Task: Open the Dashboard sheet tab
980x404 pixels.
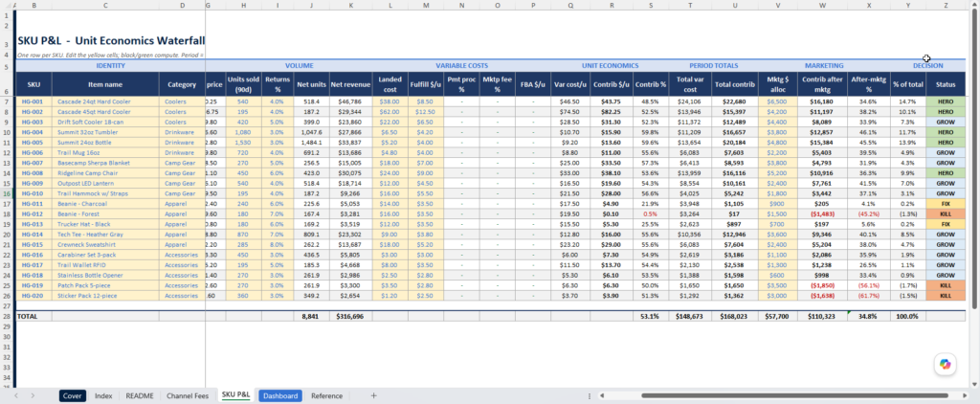Action: pyautogui.click(x=280, y=396)
